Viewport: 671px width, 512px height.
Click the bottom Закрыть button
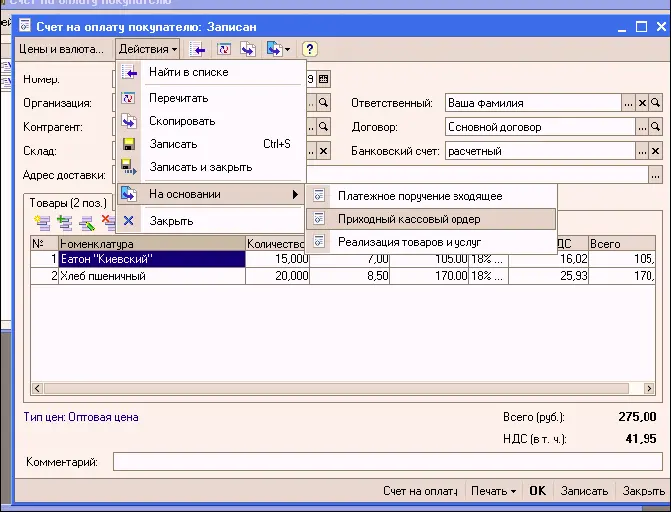pos(644,491)
